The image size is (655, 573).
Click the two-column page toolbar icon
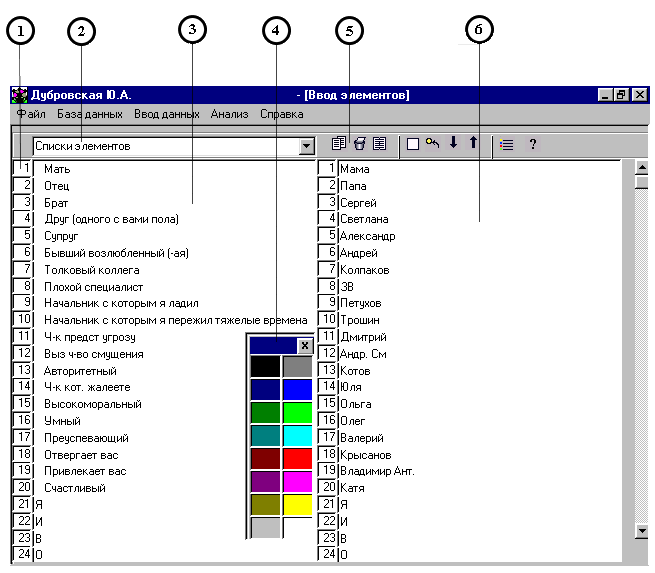[x=379, y=144]
